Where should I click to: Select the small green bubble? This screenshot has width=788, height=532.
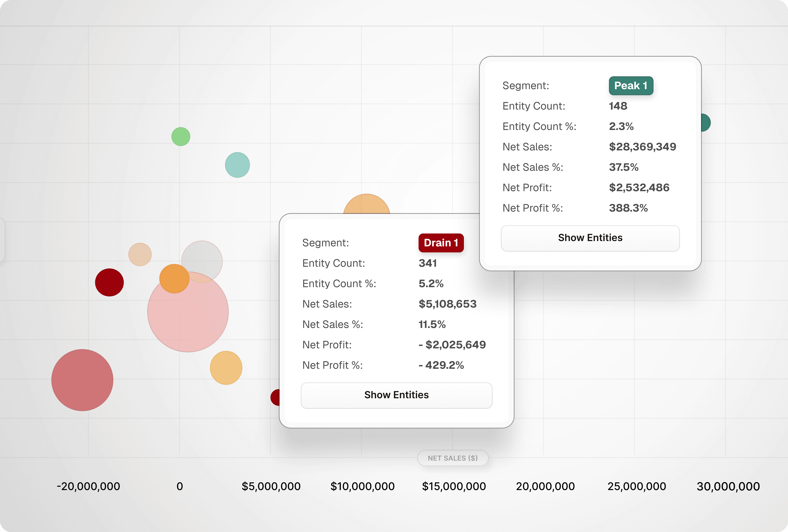click(181, 137)
